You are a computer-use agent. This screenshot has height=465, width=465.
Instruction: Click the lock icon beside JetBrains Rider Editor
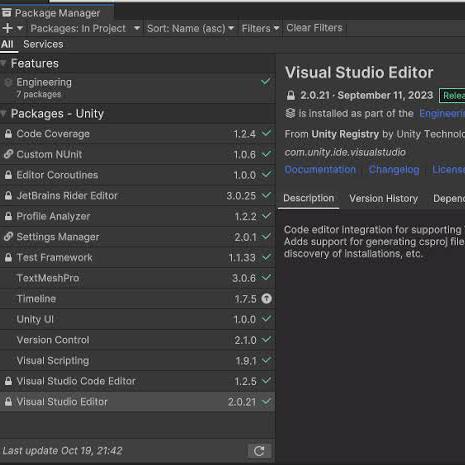click(x=8, y=196)
